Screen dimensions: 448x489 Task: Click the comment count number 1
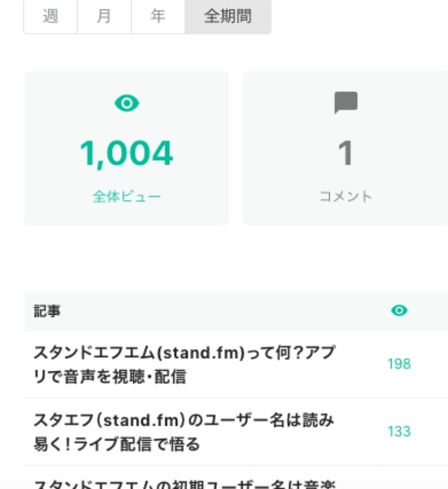click(x=346, y=153)
